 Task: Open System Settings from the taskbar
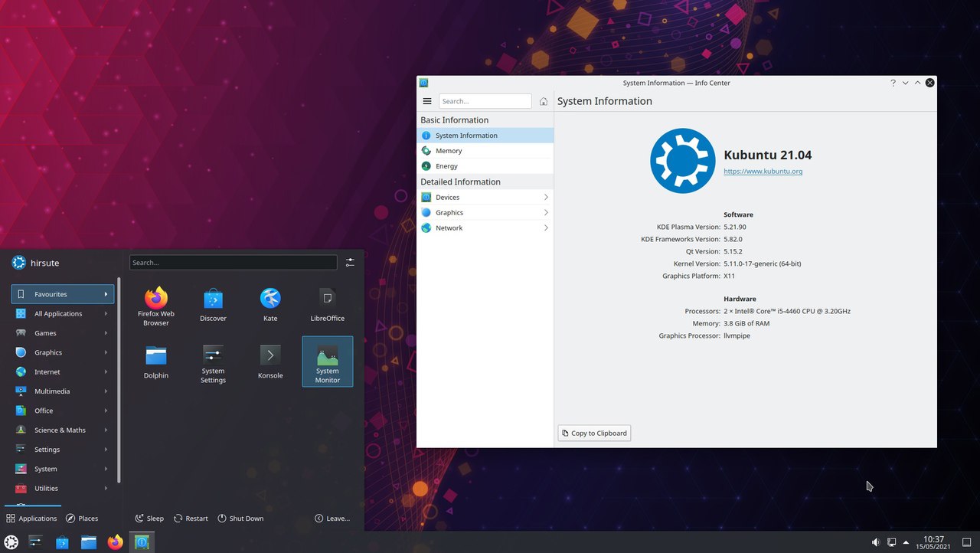click(36, 542)
